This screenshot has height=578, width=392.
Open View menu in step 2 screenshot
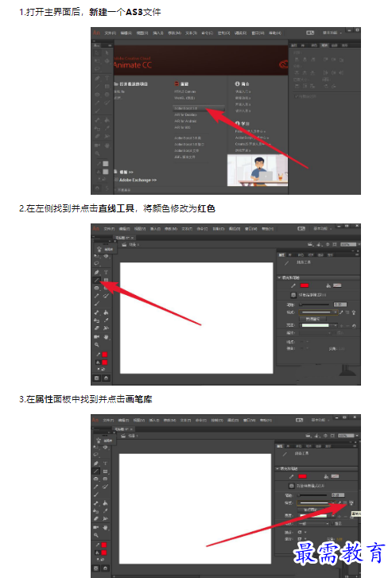pyautogui.click(x=140, y=229)
